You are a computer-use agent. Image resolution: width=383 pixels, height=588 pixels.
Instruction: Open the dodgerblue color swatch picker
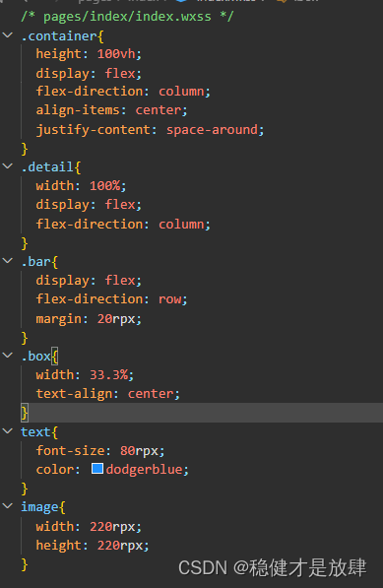[97, 469]
